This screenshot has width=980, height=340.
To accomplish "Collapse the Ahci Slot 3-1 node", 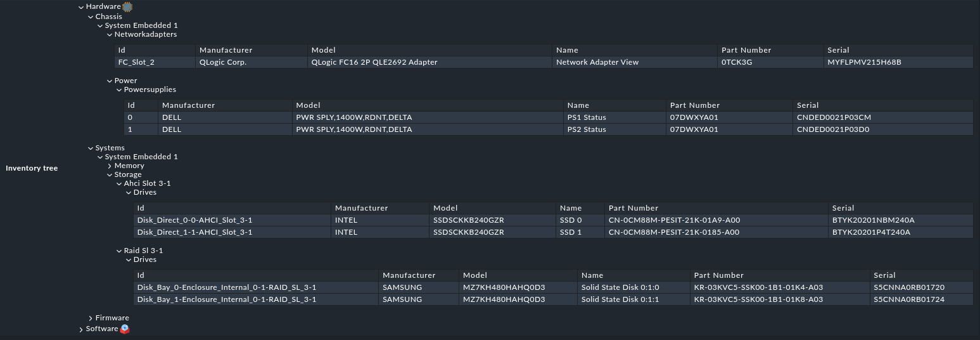I will [119, 184].
